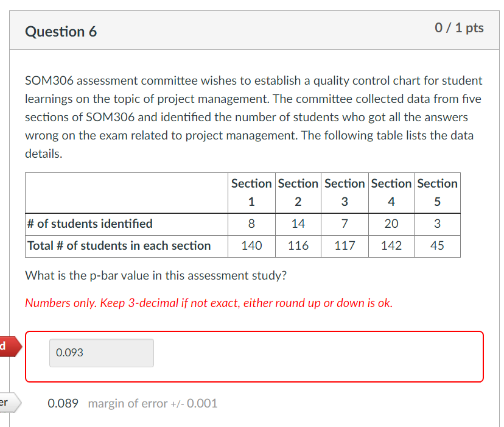Click the Section 5 column header
Image resolution: width=504 pixels, height=427 pixels.
pyautogui.click(x=437, y=192)
